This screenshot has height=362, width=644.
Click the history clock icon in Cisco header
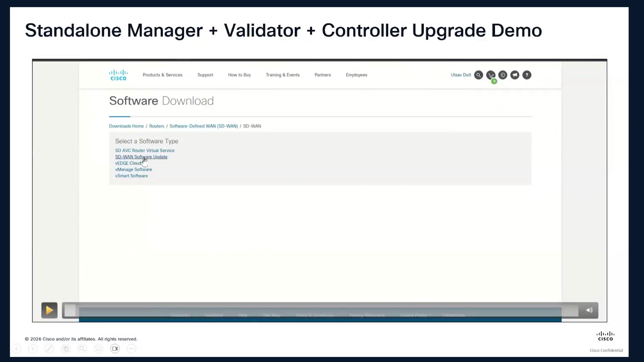click(x=503, y=75)
